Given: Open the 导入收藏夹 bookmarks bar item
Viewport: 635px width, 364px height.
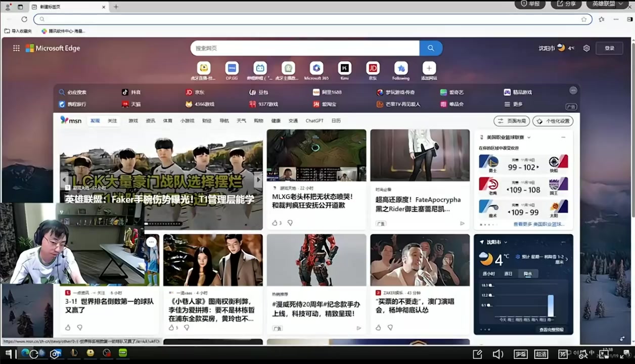Looking at the screenshot, I should click(x=18, y=31).
